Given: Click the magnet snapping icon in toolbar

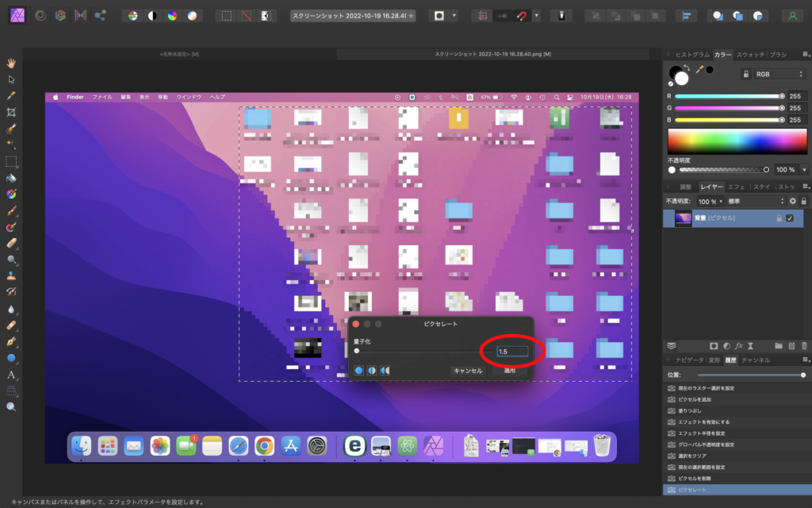Looking at the screenshot, I should coord(522,16).
